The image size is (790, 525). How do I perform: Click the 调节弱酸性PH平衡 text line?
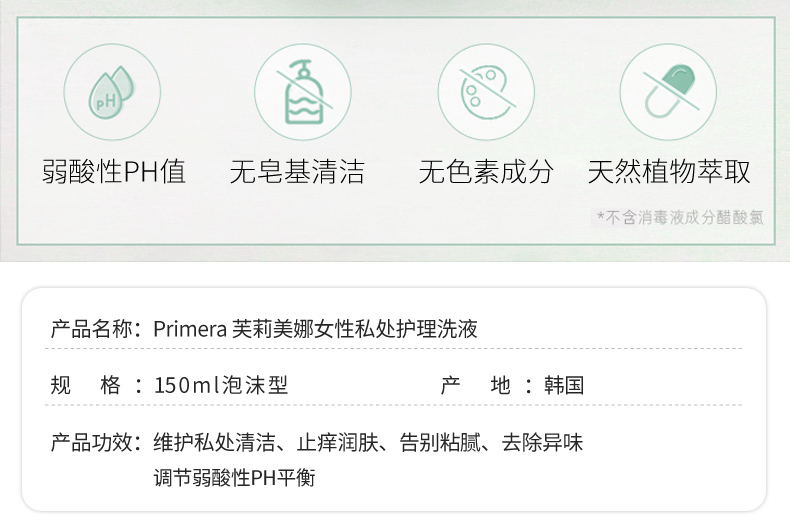click(235, 477)
